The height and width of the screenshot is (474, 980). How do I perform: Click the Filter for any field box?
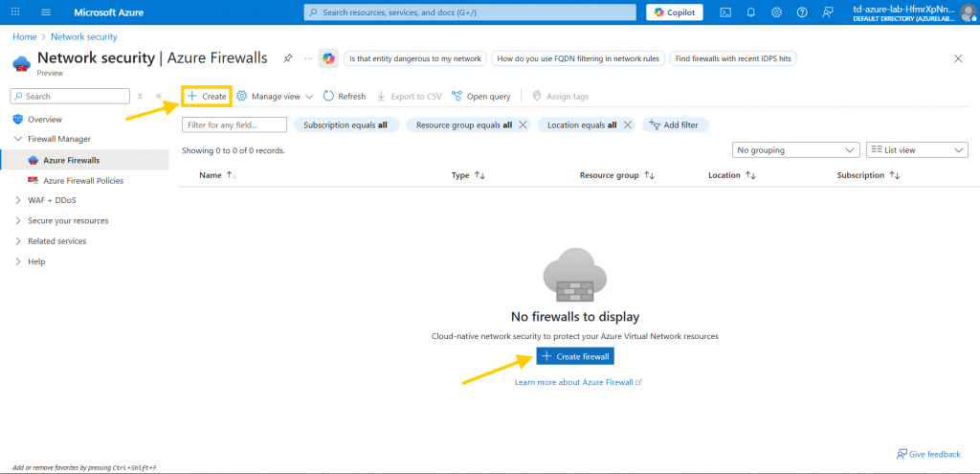tap(234, 125)
